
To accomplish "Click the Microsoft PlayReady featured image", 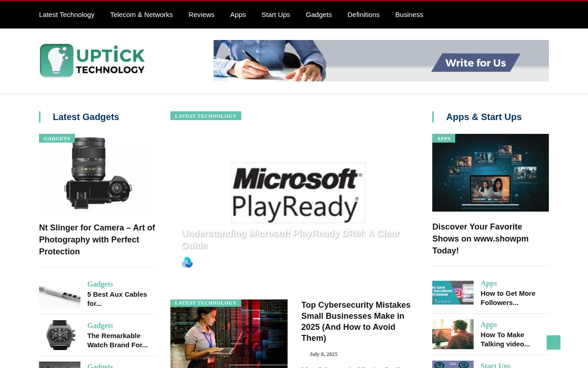I will (x=298, y=192).
